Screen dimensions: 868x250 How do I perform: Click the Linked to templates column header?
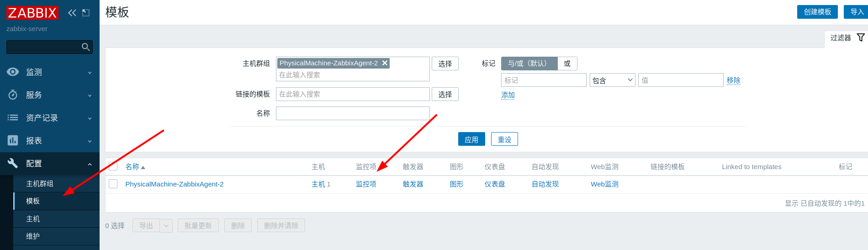(752, 167)
